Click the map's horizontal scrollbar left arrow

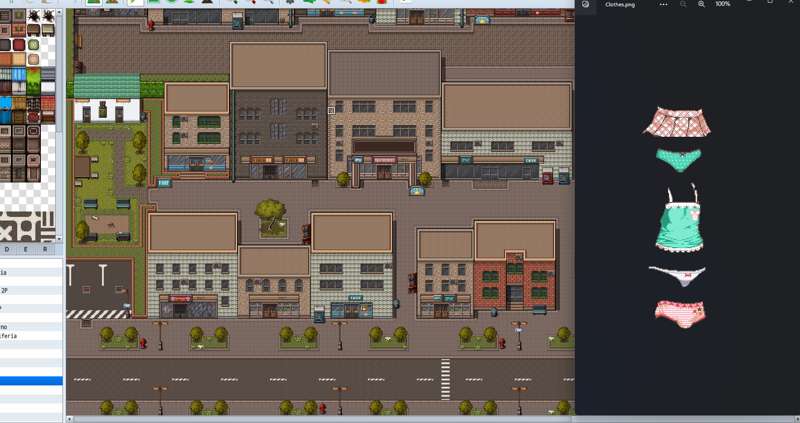pyautogui.click(x=69, y=418)
